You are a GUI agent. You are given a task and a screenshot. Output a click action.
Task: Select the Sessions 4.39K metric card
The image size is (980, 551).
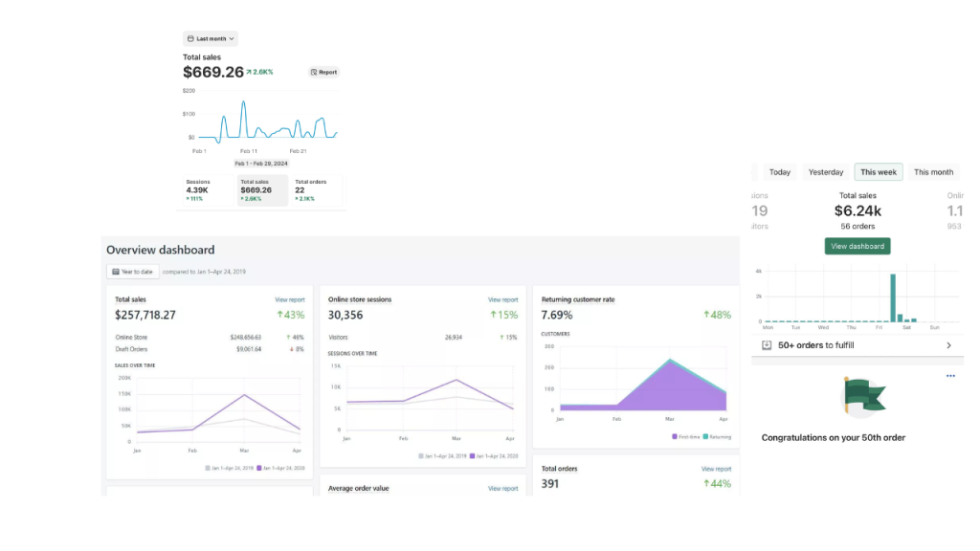click(x=208, y=190)
